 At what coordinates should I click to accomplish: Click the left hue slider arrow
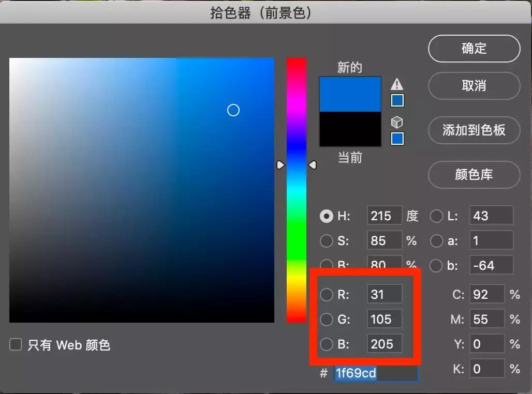(281, 165)
